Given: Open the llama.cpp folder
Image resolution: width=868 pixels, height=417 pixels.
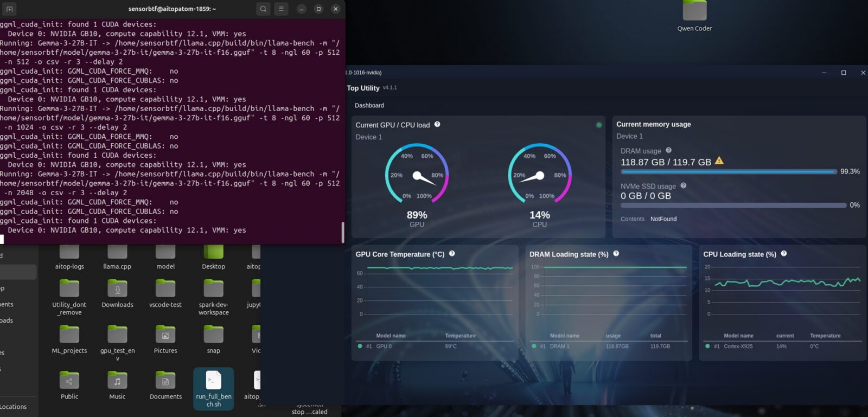Looking at the screenshot, I should coord(117,256).
